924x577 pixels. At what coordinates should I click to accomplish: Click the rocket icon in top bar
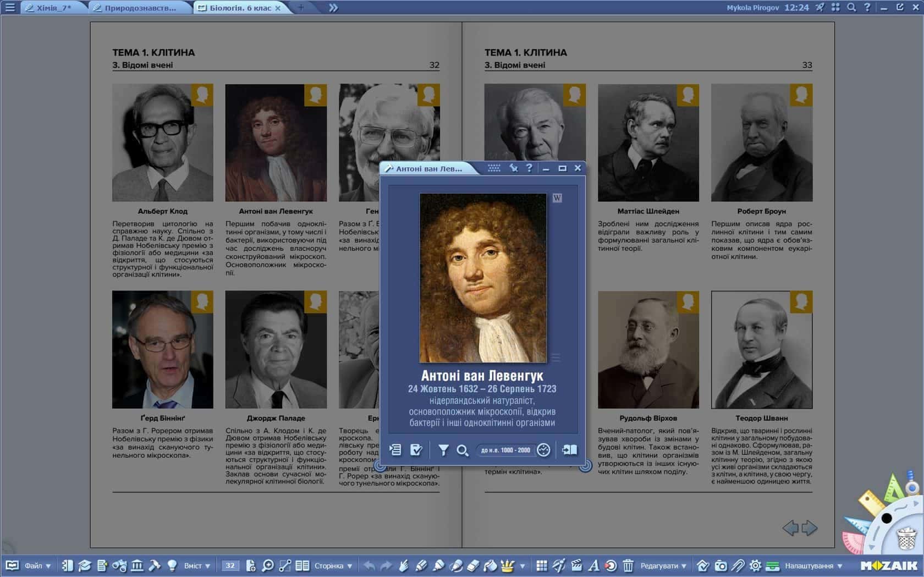[820, 7]
